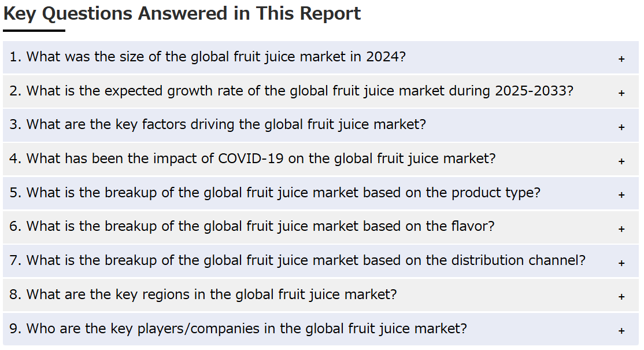Screen dimensions: 644x350
Task: Expand the 2024 market size question text
Action: [x=208, y=57]
